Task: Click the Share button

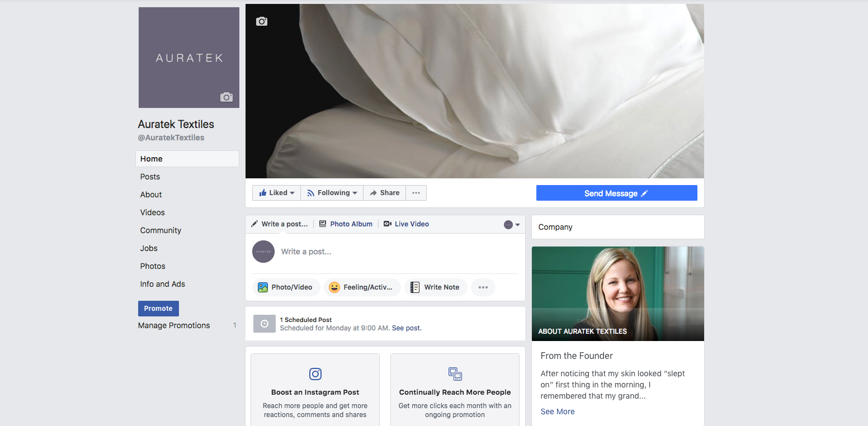Action: click(384, 192)
